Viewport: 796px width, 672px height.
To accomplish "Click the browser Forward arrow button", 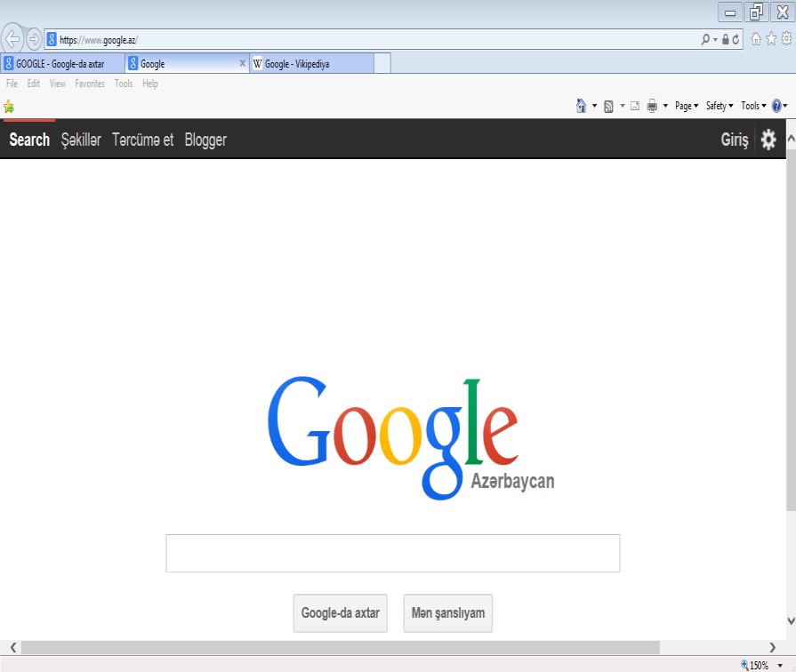I will (x=34, y=39).
